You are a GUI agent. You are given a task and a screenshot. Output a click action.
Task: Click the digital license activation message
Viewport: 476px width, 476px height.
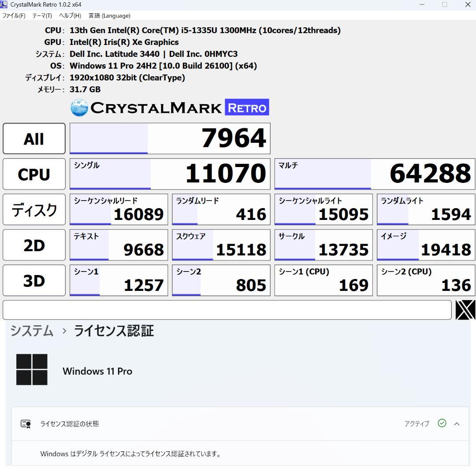pos(130,454)
